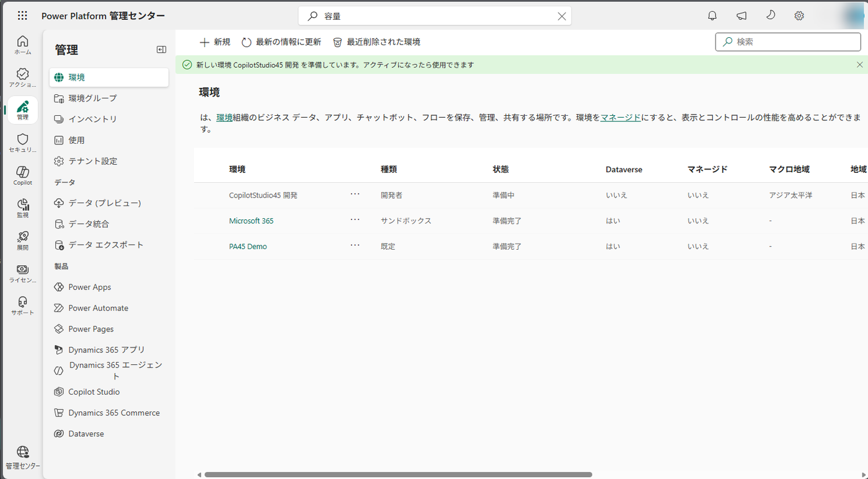Open the PA45 Demo environment link
Image resolution: width=868 pixels, height=479 pixels.
click(x=248, y=246)
